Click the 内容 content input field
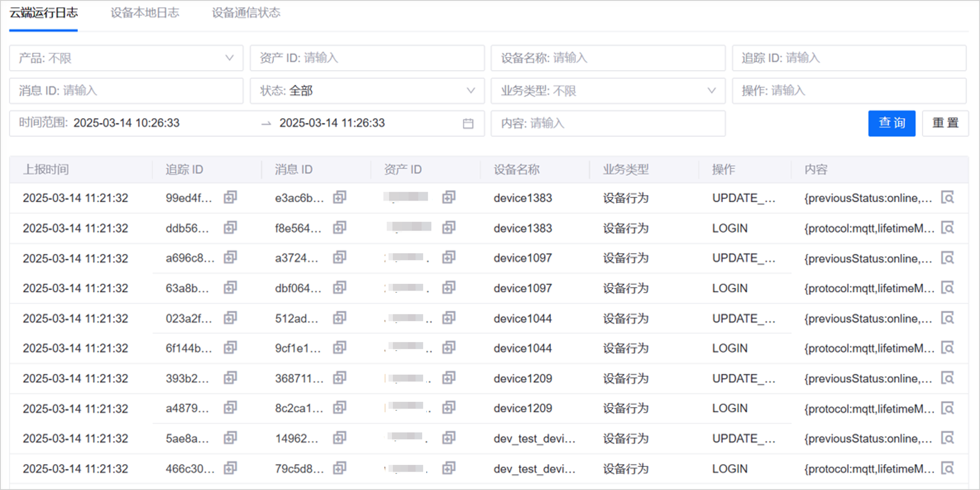The height and width of the screenshot is (490, 980). pyautogui.click(x=608, y=123)
